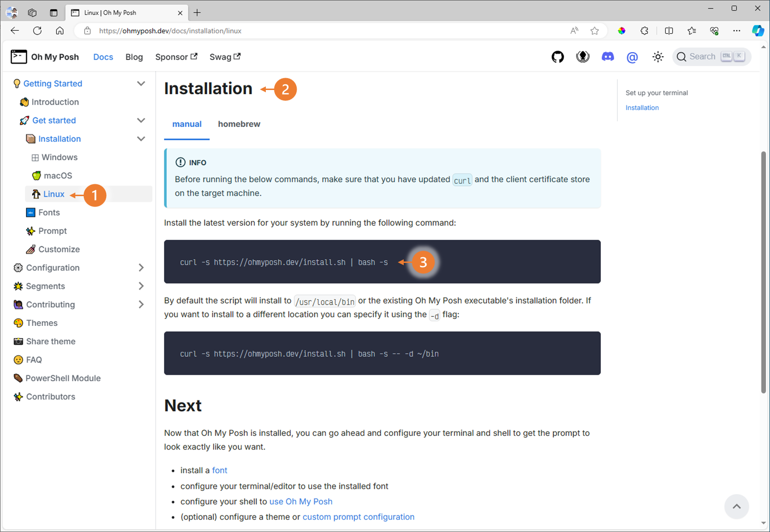Collapse the Get started chevron
Image resolution: width=770 pixels, height=532 pixels.
pos(141,120)
